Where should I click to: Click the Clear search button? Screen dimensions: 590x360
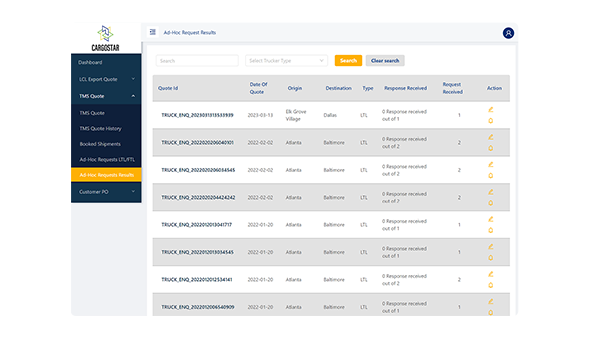coord(385,61)
